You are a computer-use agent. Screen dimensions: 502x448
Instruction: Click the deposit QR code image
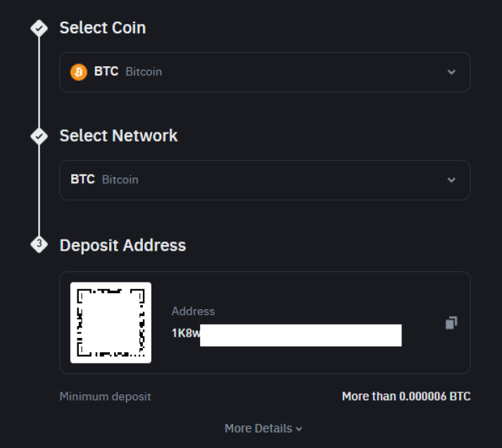pyautogui.click(x=111, y=323)
